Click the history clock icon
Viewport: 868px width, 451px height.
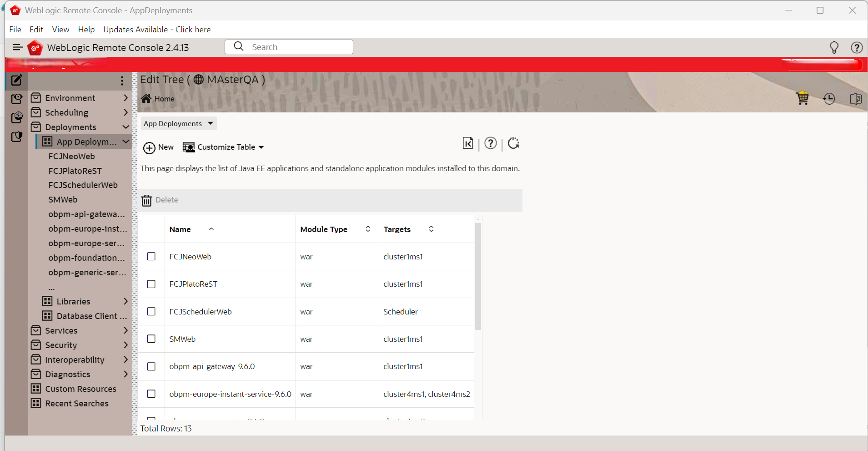tap(829, 98)
